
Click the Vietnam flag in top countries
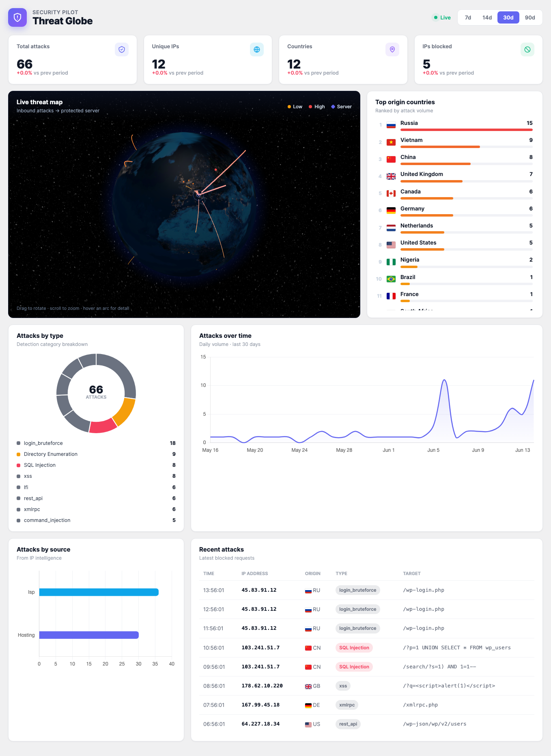[391, 142]
